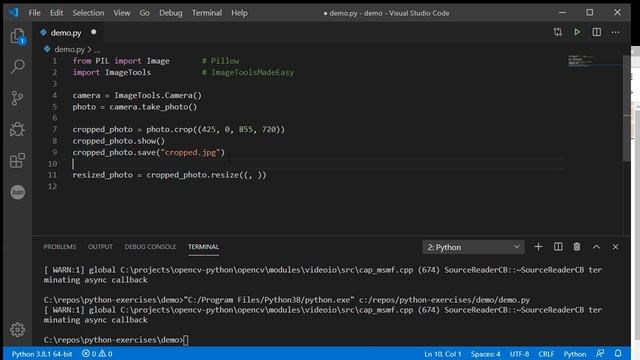The height and width of the screenshot is (360, 640).
Task: Open the Debug menu
Action: [171, 13]
